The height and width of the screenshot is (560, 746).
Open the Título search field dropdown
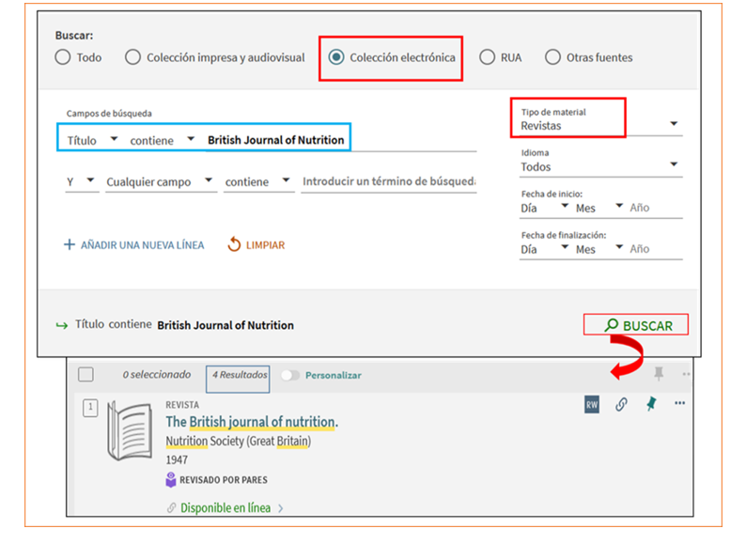point(91,140)
